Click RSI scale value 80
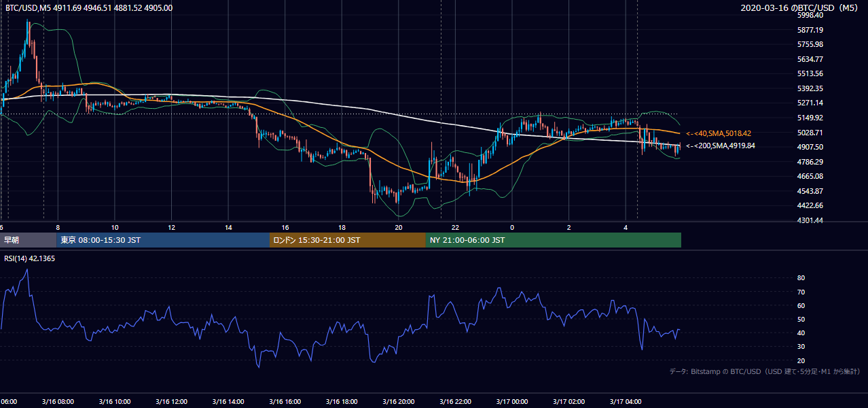Image resolution: width=868 pixels, height=408 pixels. point(801,278)
